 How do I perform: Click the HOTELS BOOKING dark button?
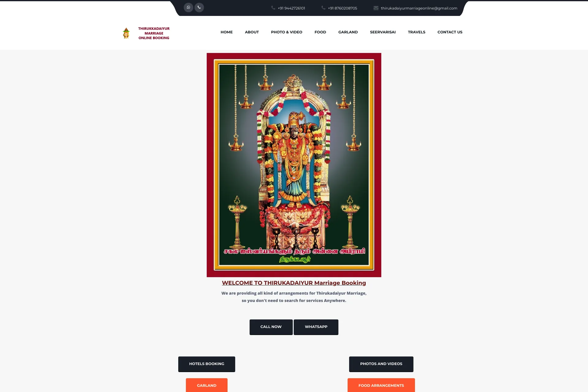206,364
